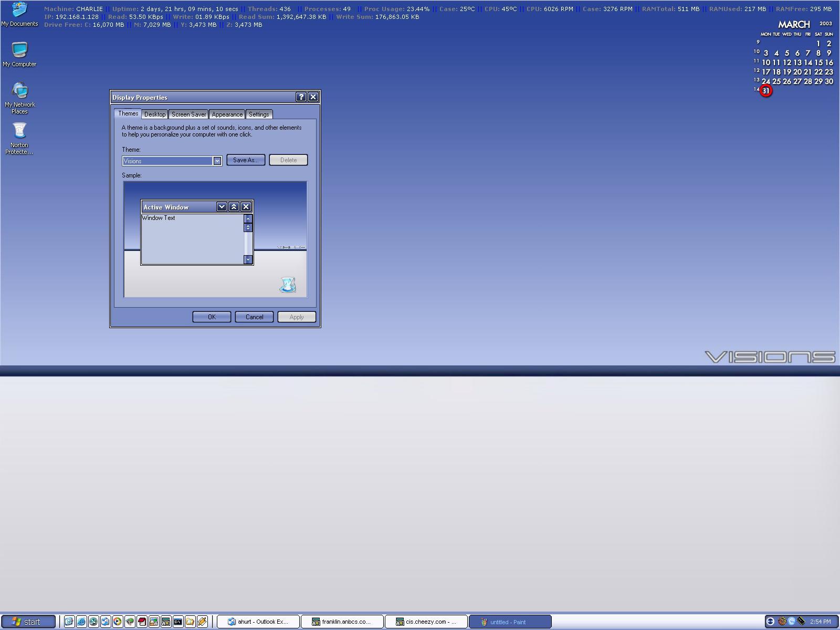Image resolution: width=840 pixels, height=630 pixels.
Task: Click the memory chip tray icon
Action: tap(801, 622)
